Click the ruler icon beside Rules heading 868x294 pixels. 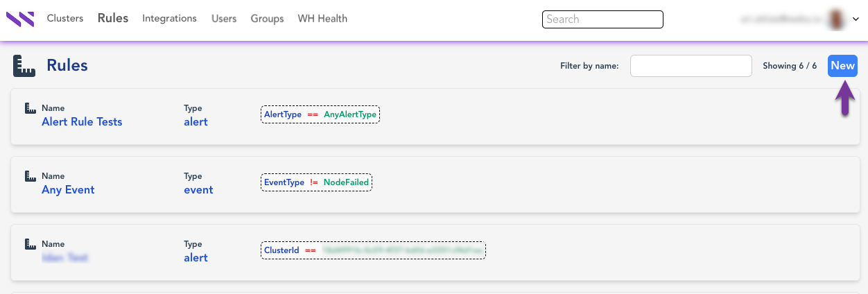click(24, 66)
